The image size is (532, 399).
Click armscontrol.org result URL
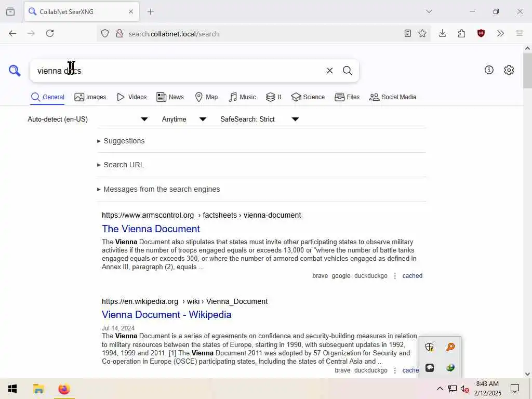point(201,215)
